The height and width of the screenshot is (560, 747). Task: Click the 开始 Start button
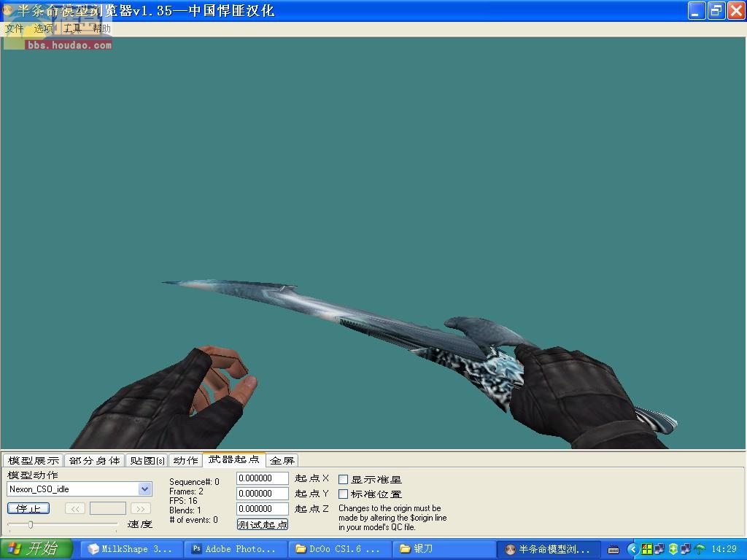click(x=36, y=549)
